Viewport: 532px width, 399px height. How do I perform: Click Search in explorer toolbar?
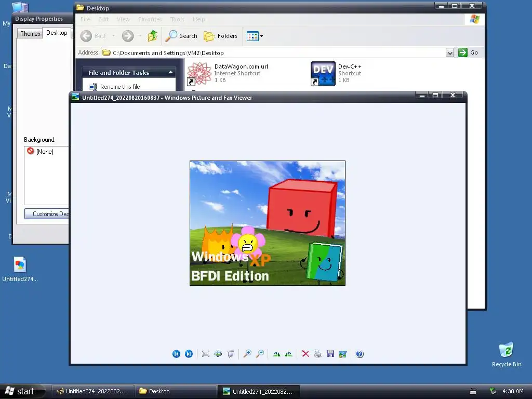[181, 36]
